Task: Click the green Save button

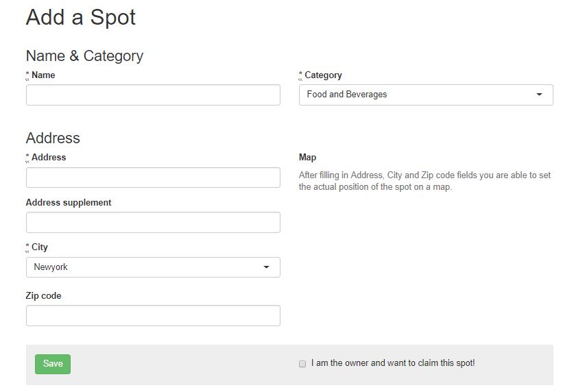Action: coord(53,364)
